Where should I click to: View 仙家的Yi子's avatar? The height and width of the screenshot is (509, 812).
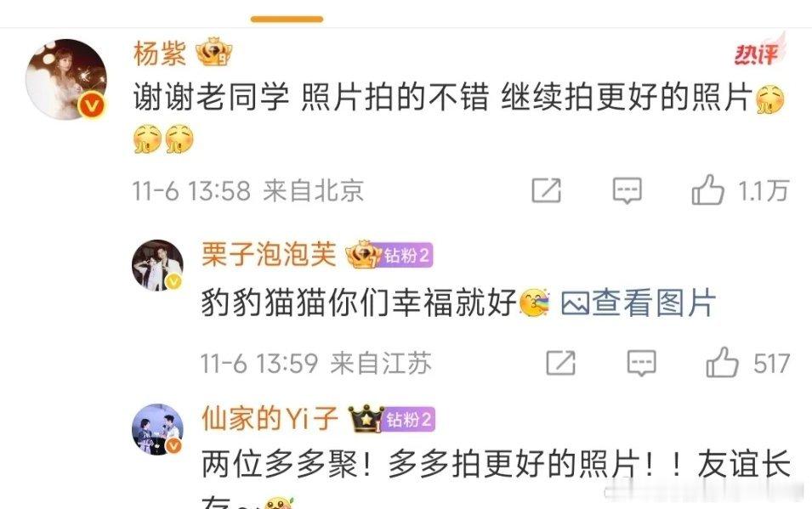[x=157, y=429]
